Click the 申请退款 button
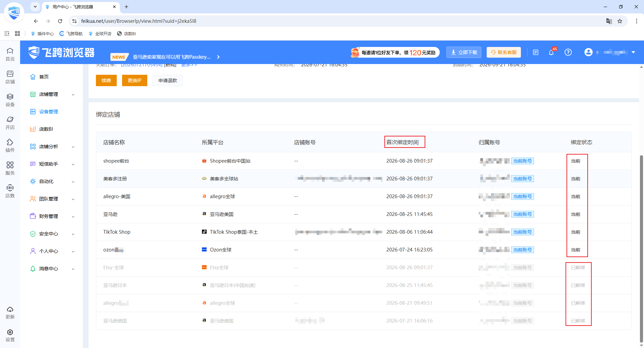644x348 pixels. (168, 80)
